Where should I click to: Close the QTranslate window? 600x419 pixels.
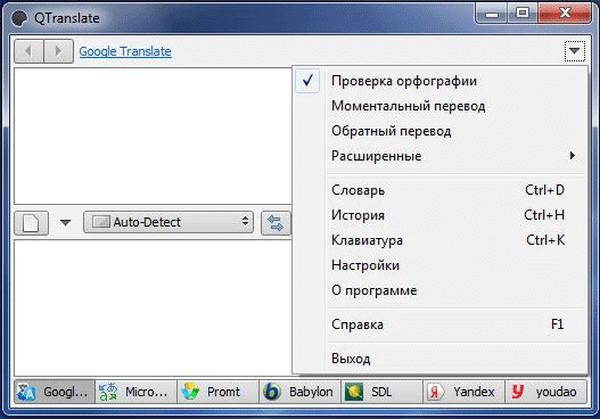pyautogui.click(x=564, y=13)
